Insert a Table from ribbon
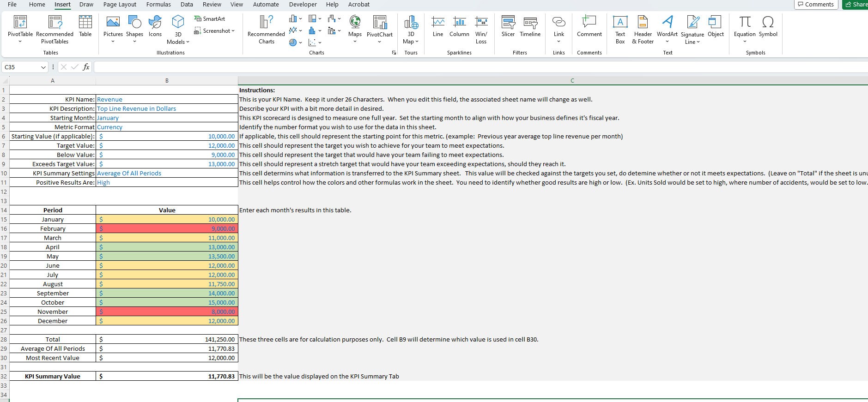Viewport: 868px width, 402px height. click(85, 26)
